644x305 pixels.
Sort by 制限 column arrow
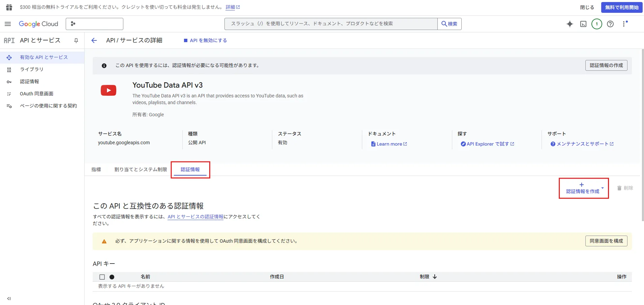coord(435,277)
